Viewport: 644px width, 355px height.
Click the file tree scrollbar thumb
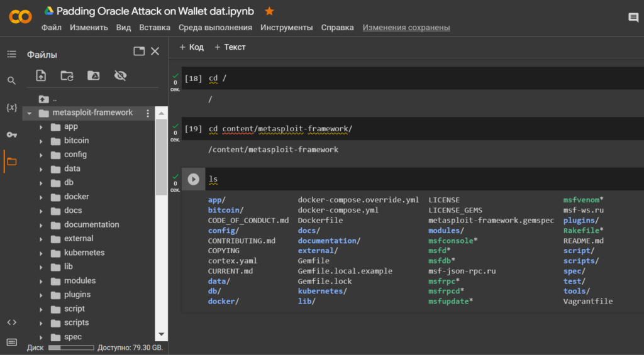(x=162, y=156)
